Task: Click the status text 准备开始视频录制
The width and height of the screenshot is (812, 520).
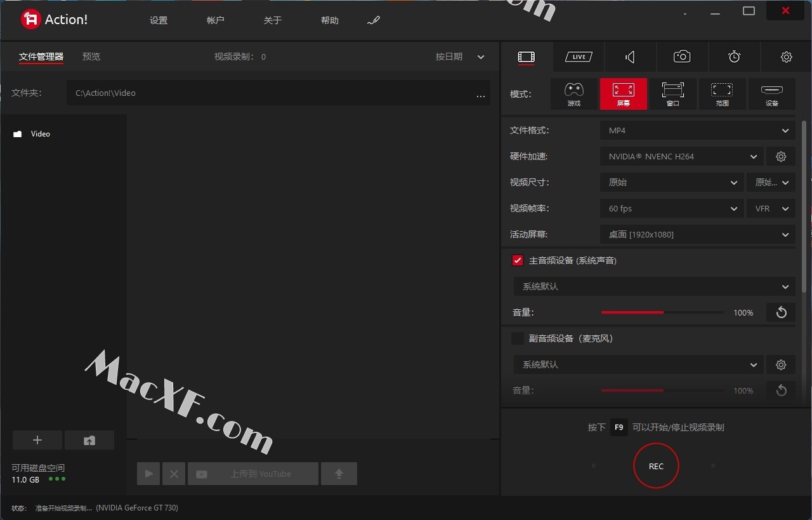Action: (x=63, y=508)
